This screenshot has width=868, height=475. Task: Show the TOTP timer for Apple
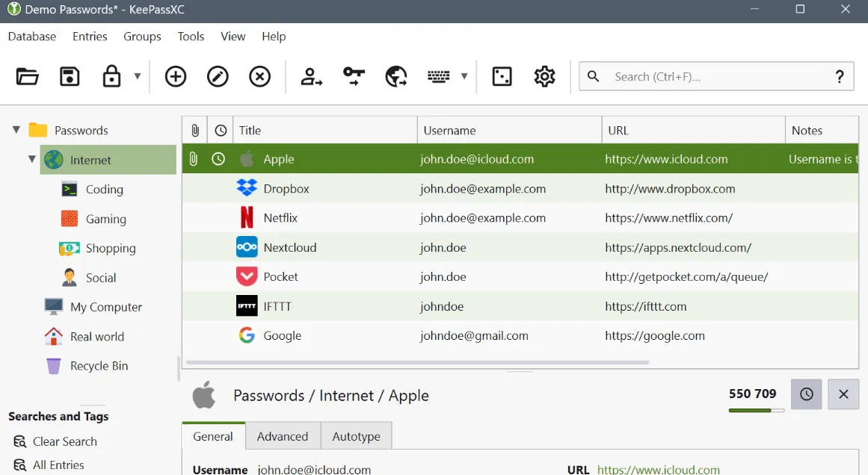point(806,394)
